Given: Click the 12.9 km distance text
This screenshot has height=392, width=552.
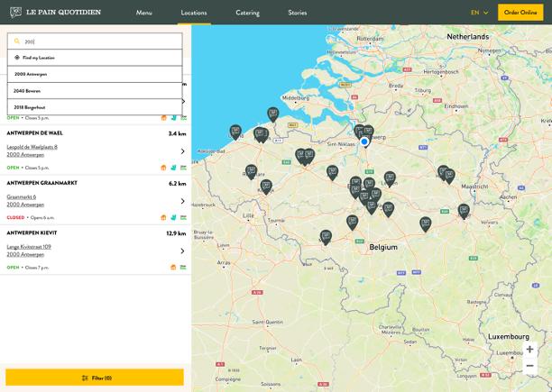Looking at the screenshot, I should (x=176, y=233).
